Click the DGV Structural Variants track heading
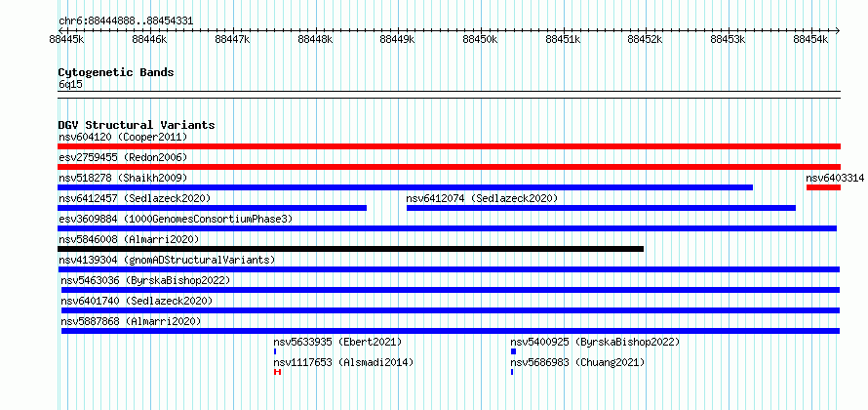 [137, 125]
